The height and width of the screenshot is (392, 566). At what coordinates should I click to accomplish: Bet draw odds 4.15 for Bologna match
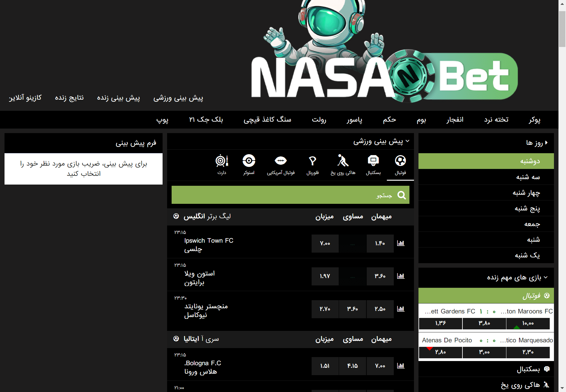352,366
